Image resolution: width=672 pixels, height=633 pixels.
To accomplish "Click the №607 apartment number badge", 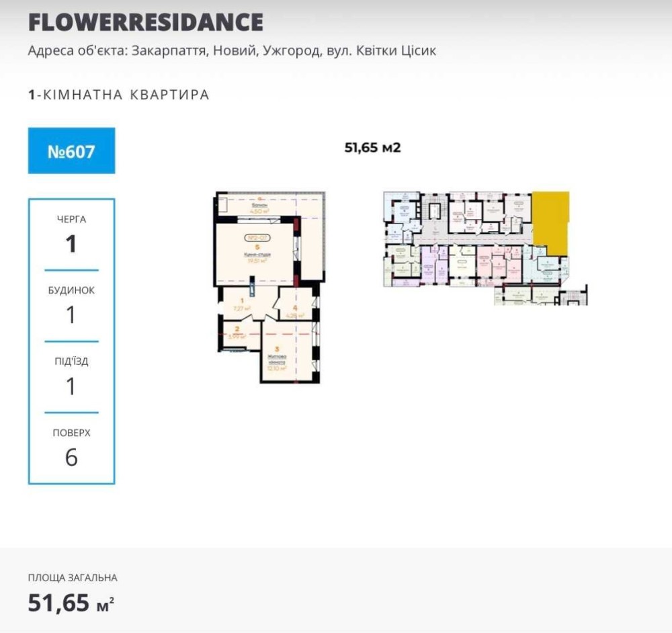I will 71,151.
